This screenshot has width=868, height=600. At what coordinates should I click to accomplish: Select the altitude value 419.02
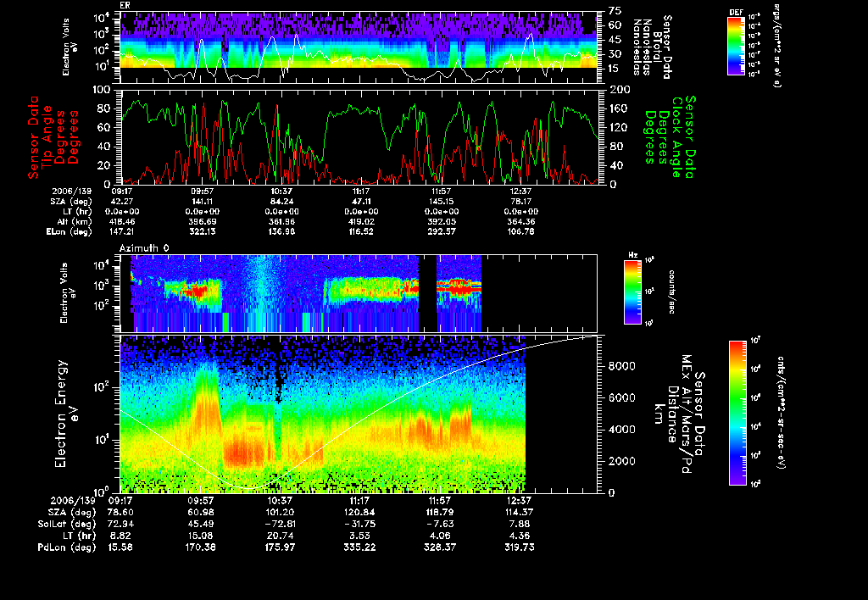[x=361, y=222]
